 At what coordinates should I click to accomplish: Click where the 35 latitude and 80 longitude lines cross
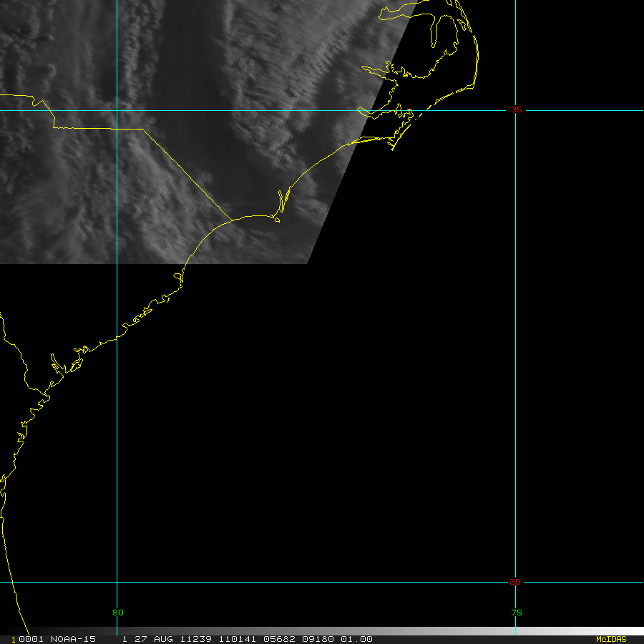tap(117, 111)
